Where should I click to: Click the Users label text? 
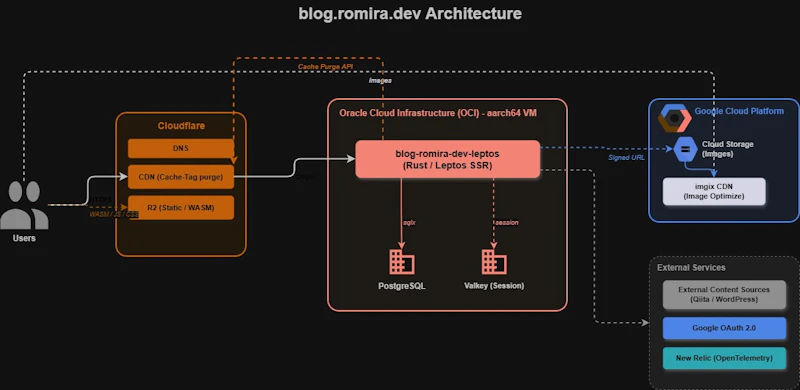24,238
